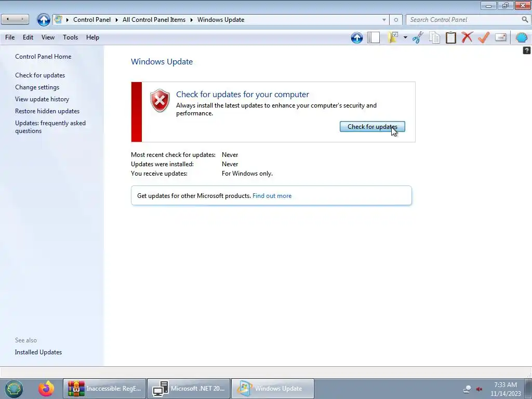Click the Windows Update taskbar button

(273, 389)
